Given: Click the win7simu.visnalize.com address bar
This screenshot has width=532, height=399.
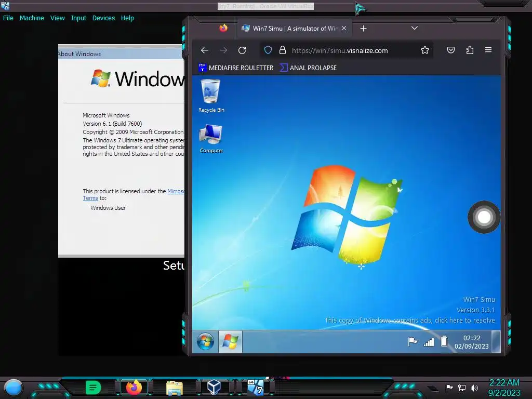Looking at the screenshot, I should (x=340, y=50).
